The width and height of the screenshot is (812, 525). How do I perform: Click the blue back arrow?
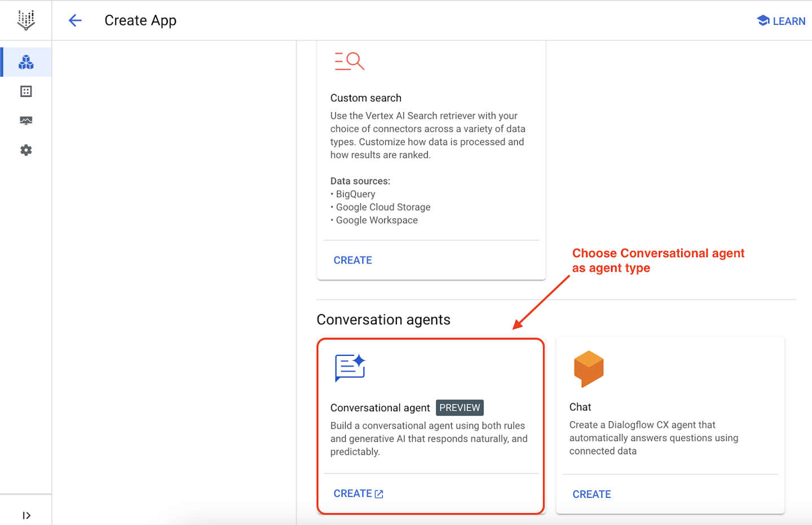74,20
